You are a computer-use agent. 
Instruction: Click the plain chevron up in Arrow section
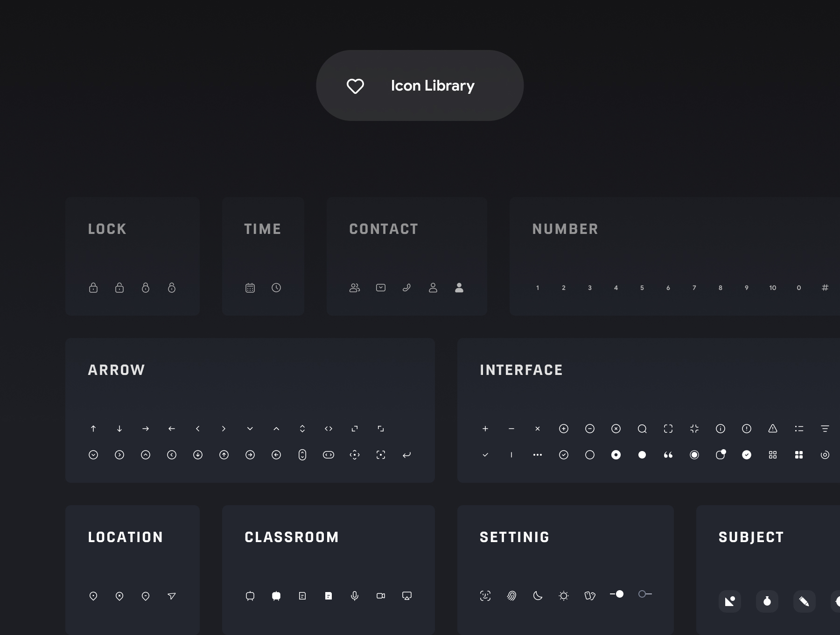tap(276, 429)
